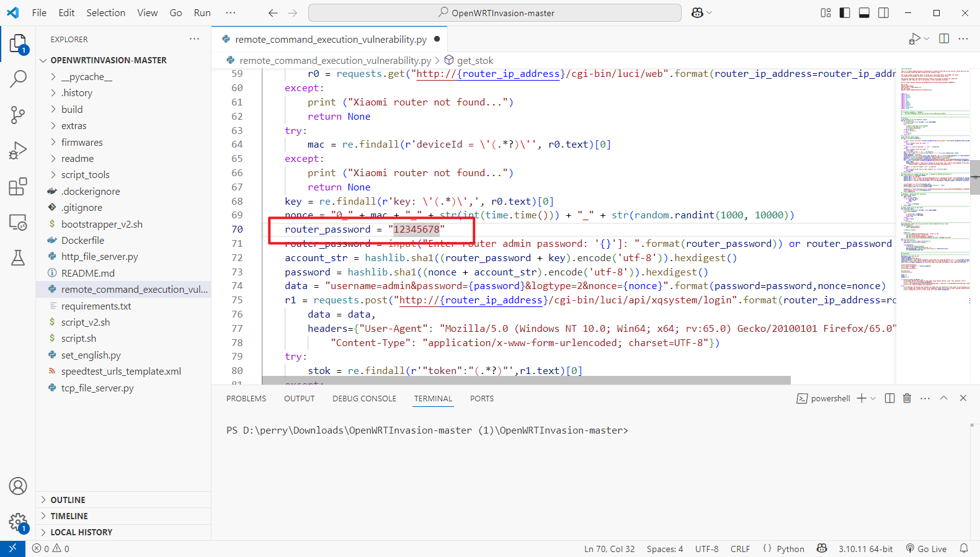Open the Manage gear icon
The image size is (980, 557).
coord(18,522)
